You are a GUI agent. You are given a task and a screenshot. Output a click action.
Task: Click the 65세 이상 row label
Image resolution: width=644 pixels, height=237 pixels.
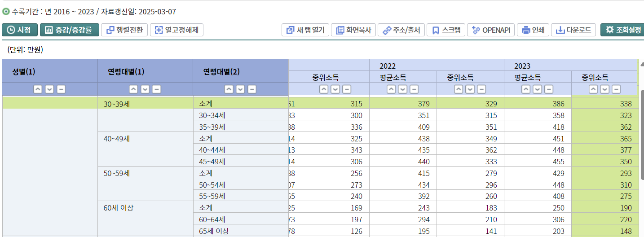(214, 231)
